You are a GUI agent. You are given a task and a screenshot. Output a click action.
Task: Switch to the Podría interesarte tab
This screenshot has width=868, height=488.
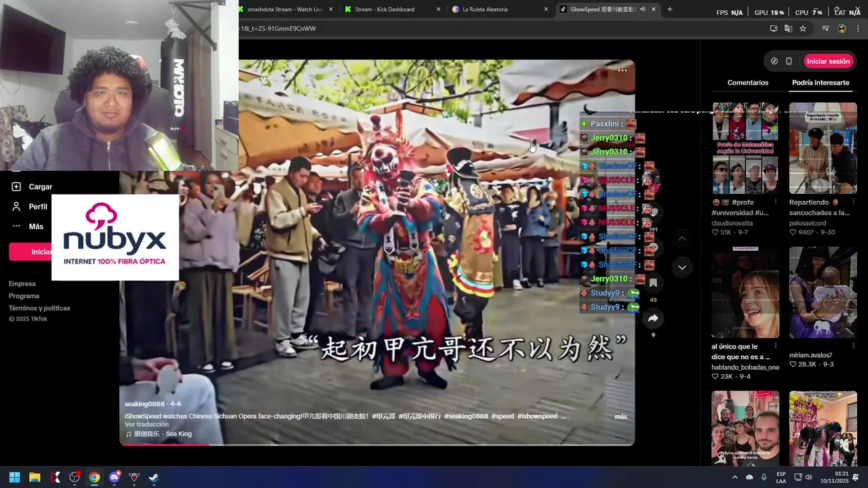pos(821,83)
